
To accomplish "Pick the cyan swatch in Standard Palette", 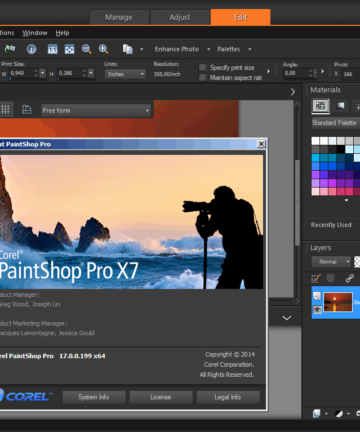I will (315, 158).
